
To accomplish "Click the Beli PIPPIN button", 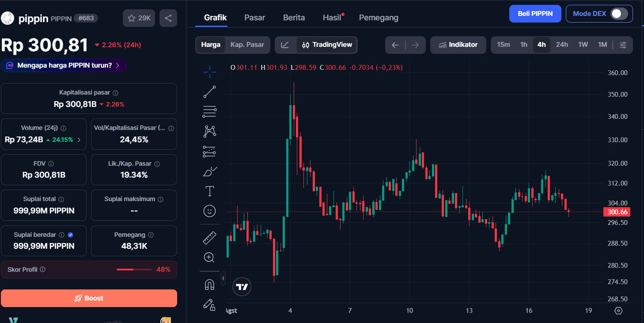I will pos(535,14).
